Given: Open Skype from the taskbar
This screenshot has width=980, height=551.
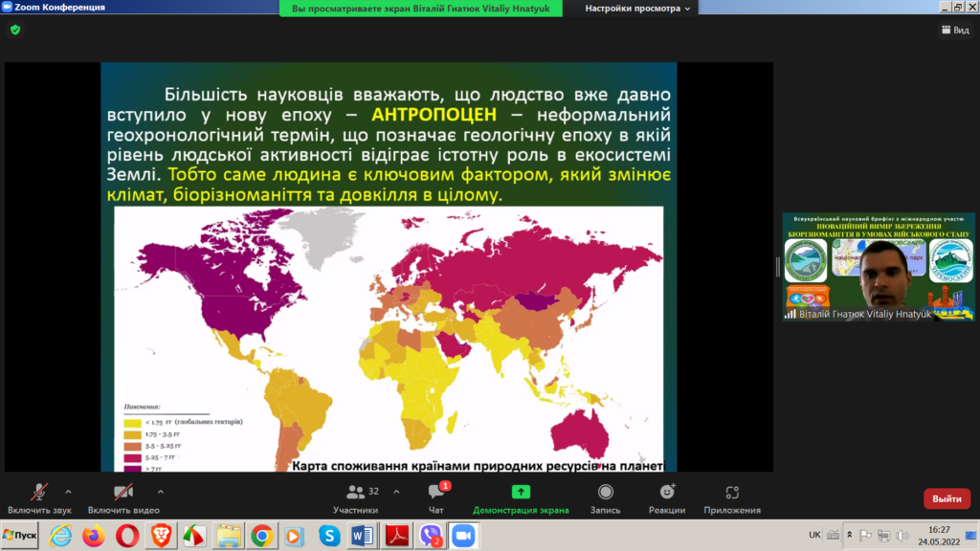Looking at the screenshot, I should click(330, 536).
